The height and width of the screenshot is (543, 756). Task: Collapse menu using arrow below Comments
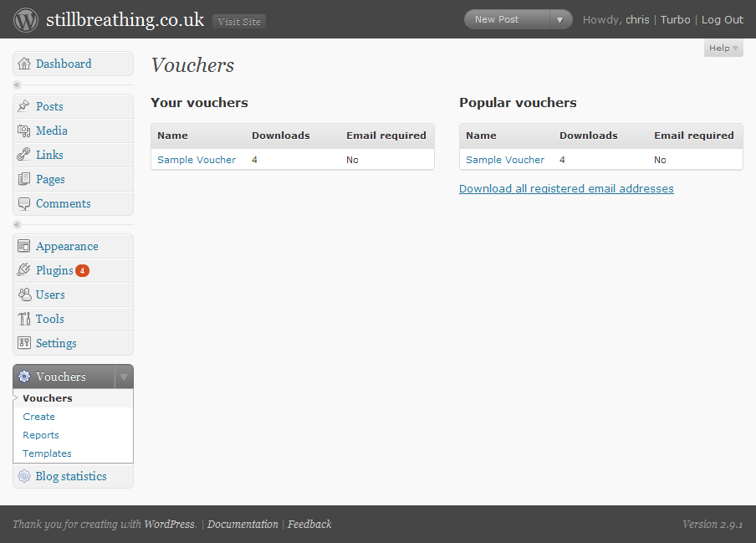pyautogui.click(x=17, y=224)
